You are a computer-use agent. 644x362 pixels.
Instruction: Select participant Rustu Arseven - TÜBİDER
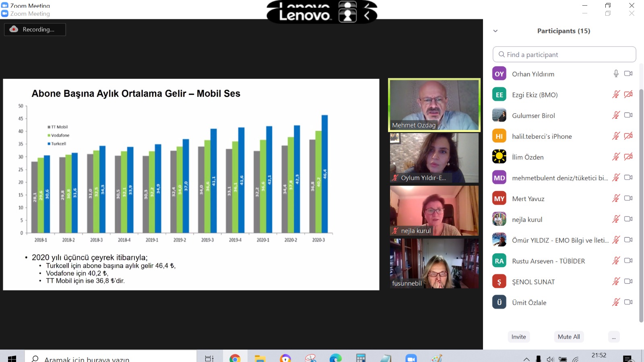click(x=563, y=261)
